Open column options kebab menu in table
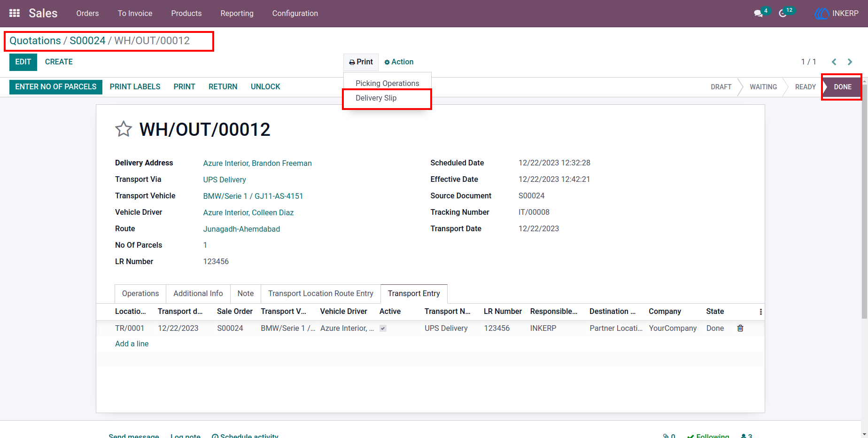 (760, 312)
